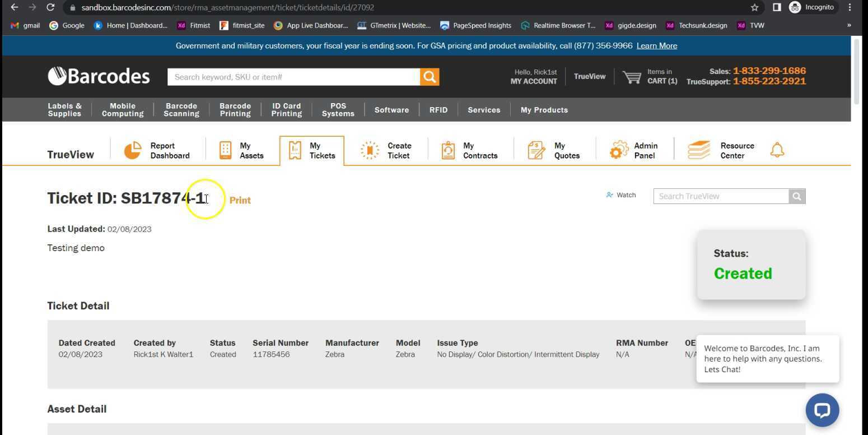The width and height of the screenshot is (868, 435).
Task: Toggle Watch on this ticket
Action: [x=621, y=195]
